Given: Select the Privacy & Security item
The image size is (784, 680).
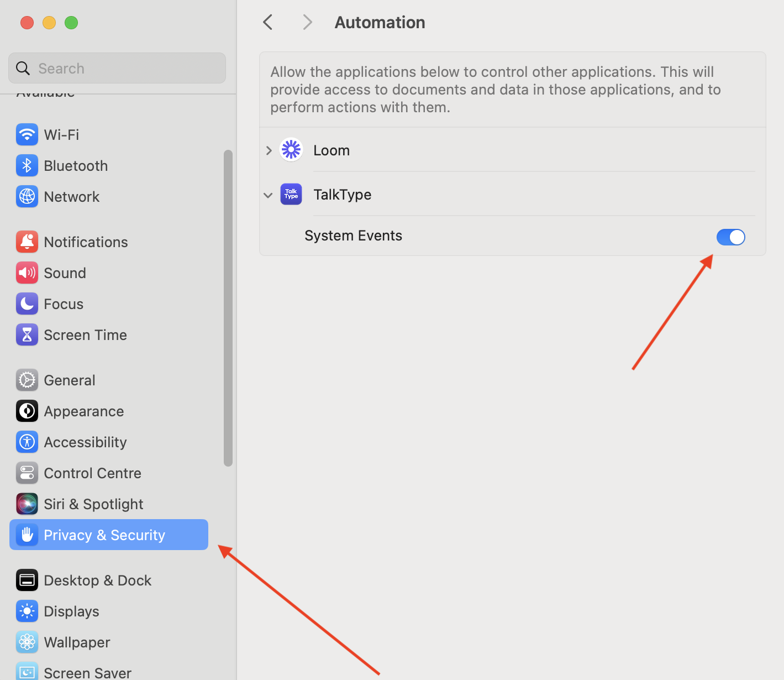Looking at the screenshot, I should point(109,535).
